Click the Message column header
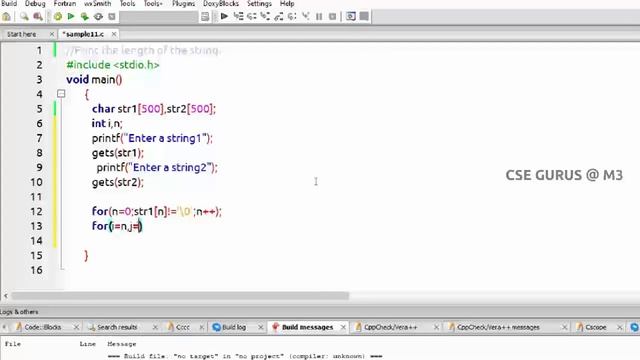 [x=122, y=344]
